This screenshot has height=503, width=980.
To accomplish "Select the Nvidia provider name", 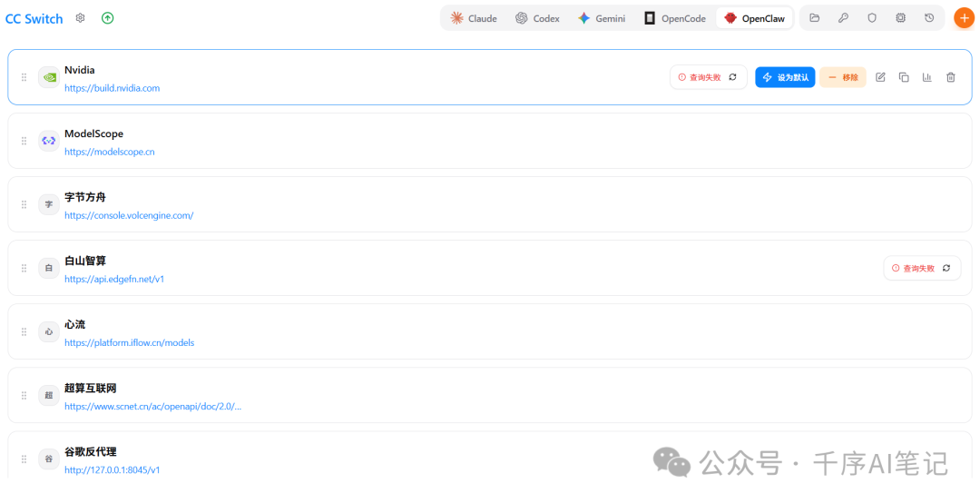I will tap(79, 70).
